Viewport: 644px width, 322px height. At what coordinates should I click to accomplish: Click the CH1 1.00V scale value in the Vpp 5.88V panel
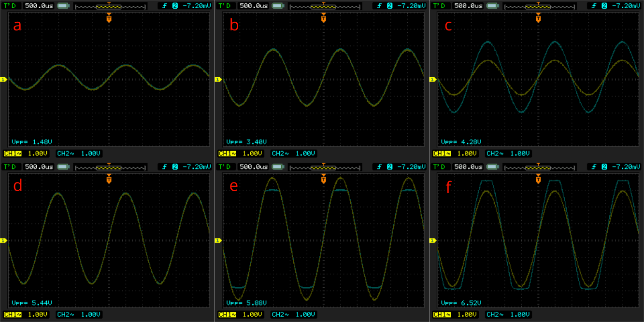252,315
